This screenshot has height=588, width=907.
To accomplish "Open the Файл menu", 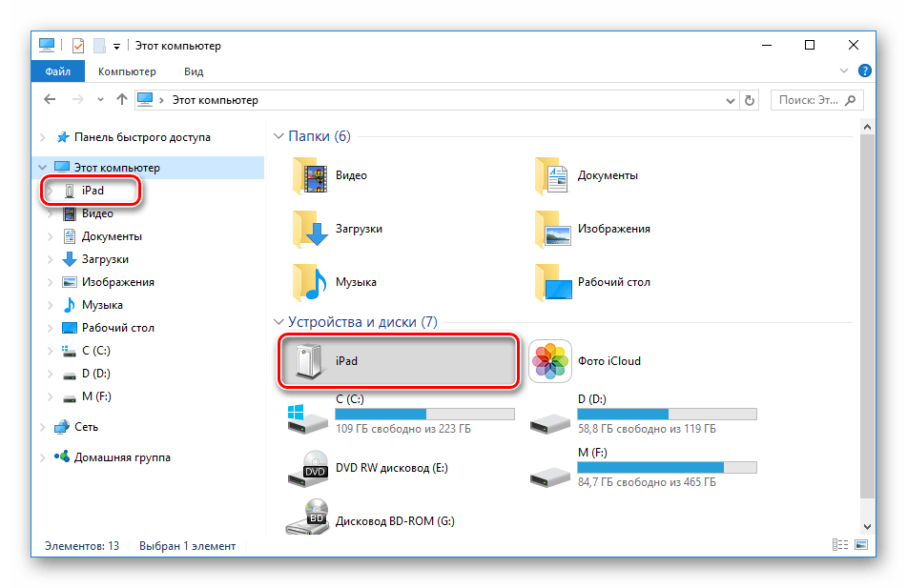I will click(x=57, y=71).
